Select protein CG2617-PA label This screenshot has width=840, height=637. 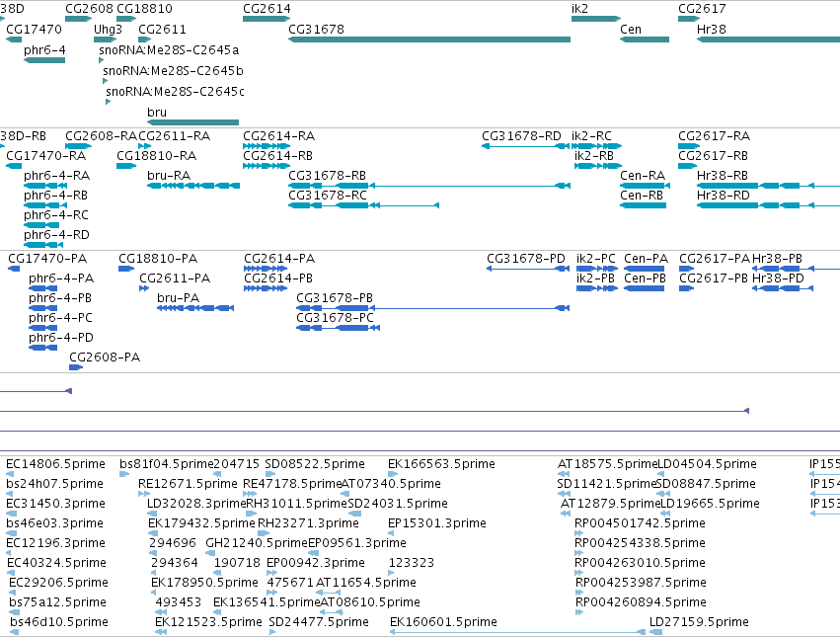(x=715, y=259)
